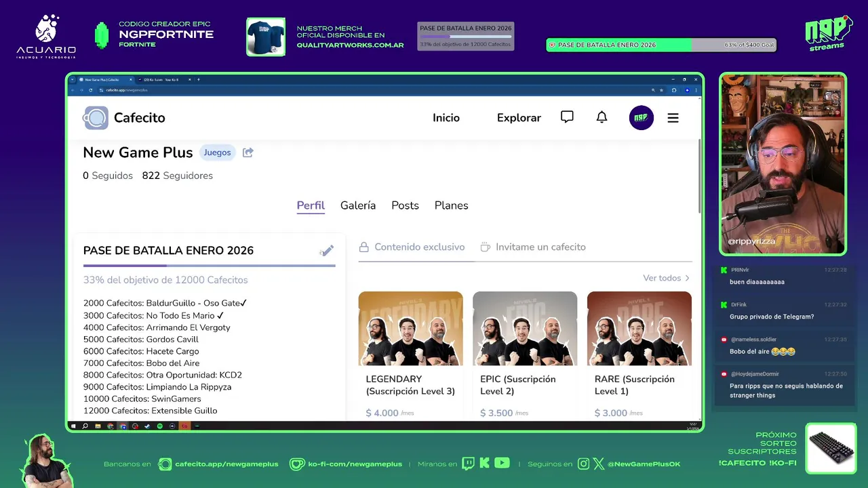This screenshot has width=868, height=488.
Task: Click the coffee cup icon beside Invitame
Action: (485, 247)
